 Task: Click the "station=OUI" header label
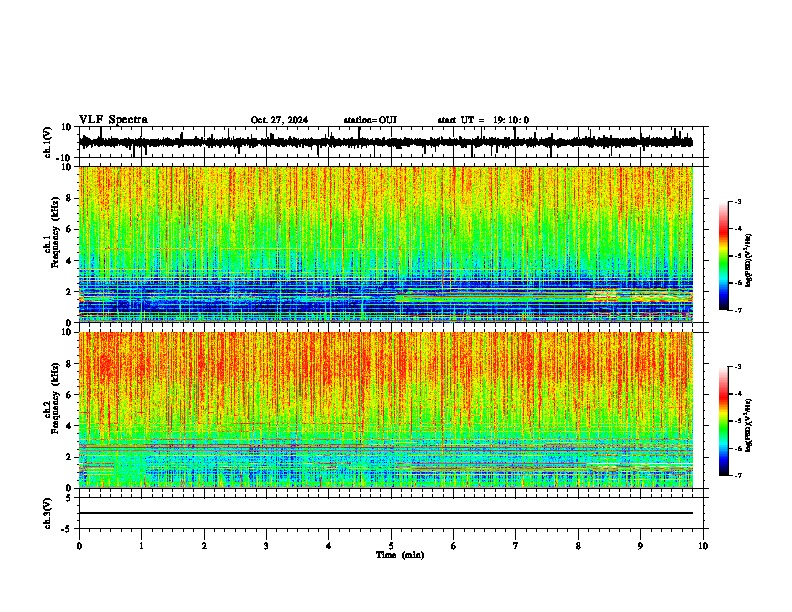pyautogui.click(x=370, y=120)
